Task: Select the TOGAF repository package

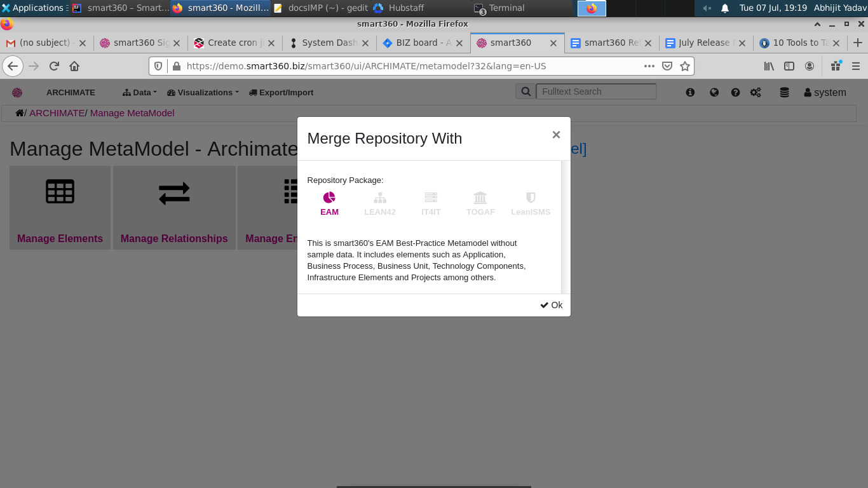Action: pos(480,204)
